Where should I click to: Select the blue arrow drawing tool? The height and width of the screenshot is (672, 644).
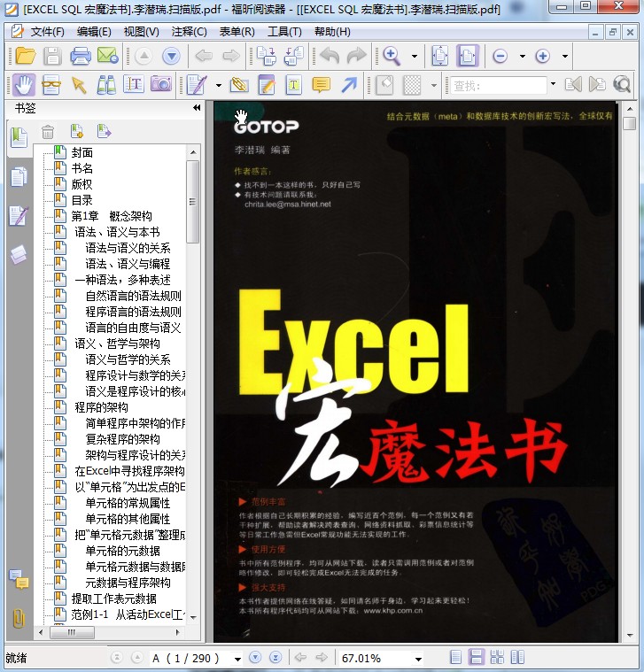coord(349,85)
